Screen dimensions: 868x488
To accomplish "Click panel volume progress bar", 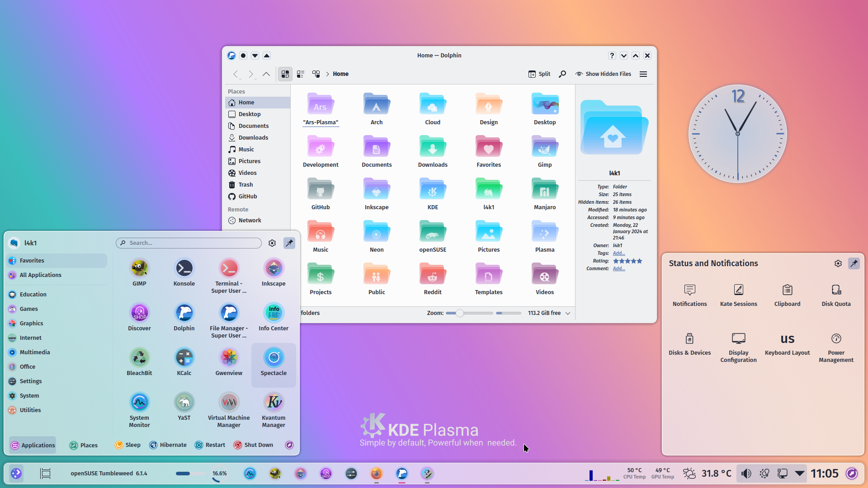I will click(190, 474).
